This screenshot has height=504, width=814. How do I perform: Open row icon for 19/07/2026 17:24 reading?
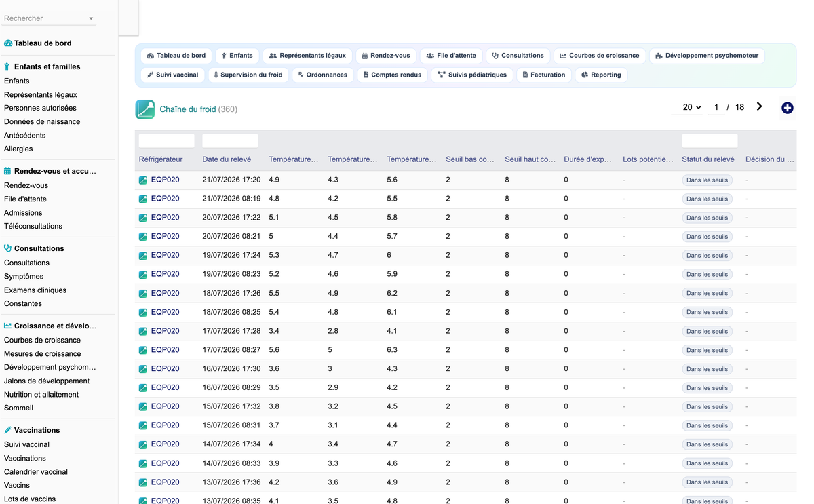coord(143,256)
